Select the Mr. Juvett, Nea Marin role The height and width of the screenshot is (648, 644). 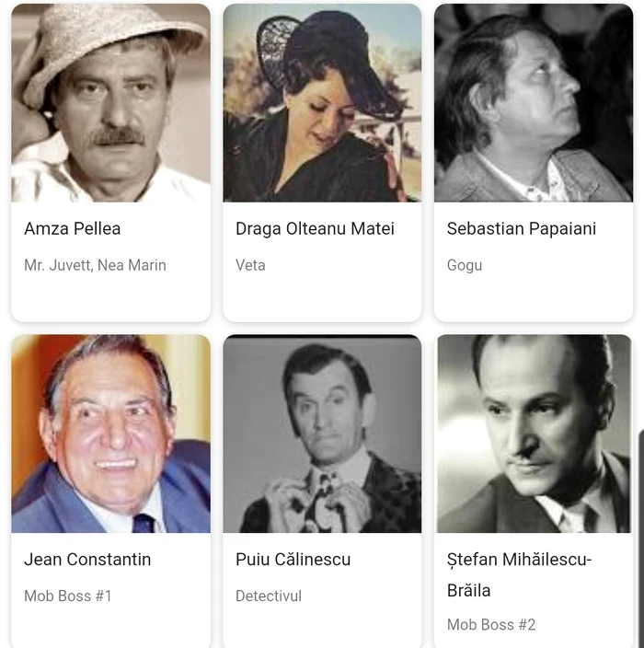(95, 265)
